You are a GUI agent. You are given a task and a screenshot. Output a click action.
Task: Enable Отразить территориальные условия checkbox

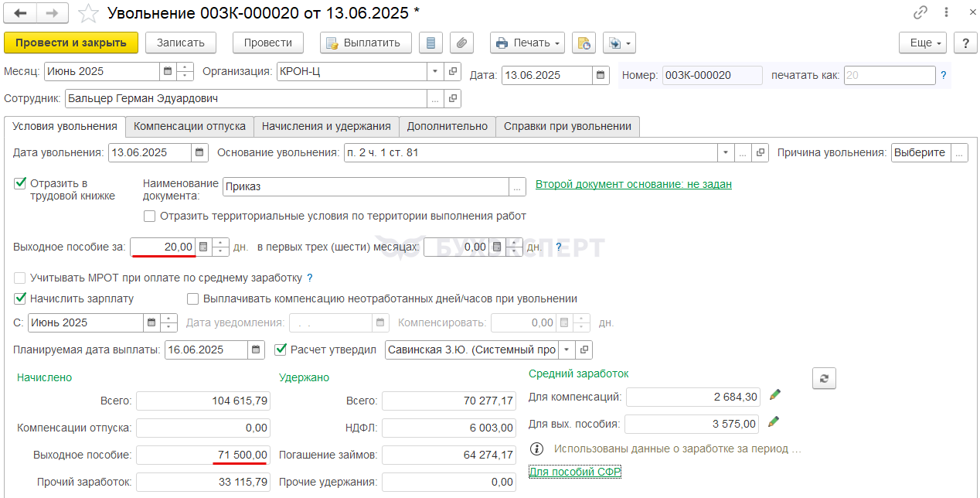coord(149,216)
